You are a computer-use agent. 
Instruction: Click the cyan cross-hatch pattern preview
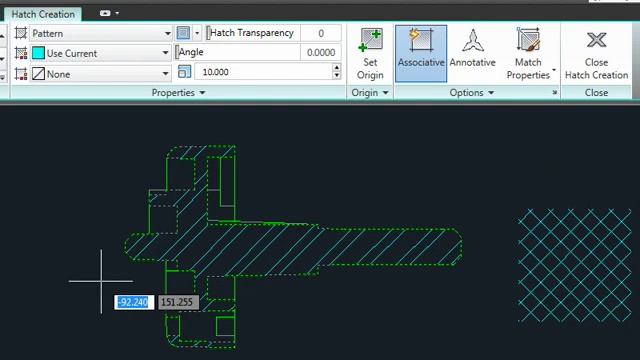[575, 265]
